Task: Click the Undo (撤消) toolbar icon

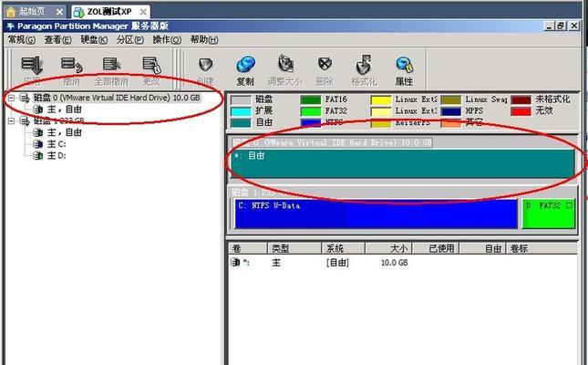Action: [x=71, y=65]
